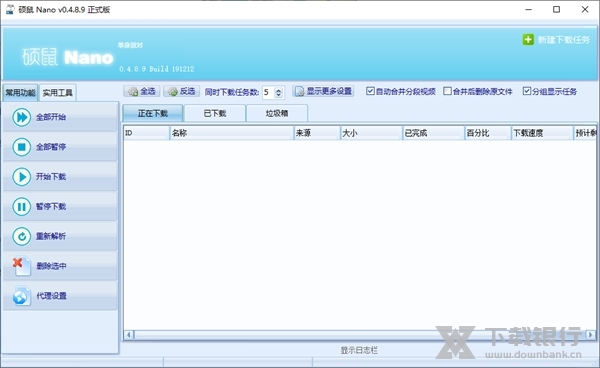Click 显示更多设置 button
600x368 pixels.
pos(323,91)
